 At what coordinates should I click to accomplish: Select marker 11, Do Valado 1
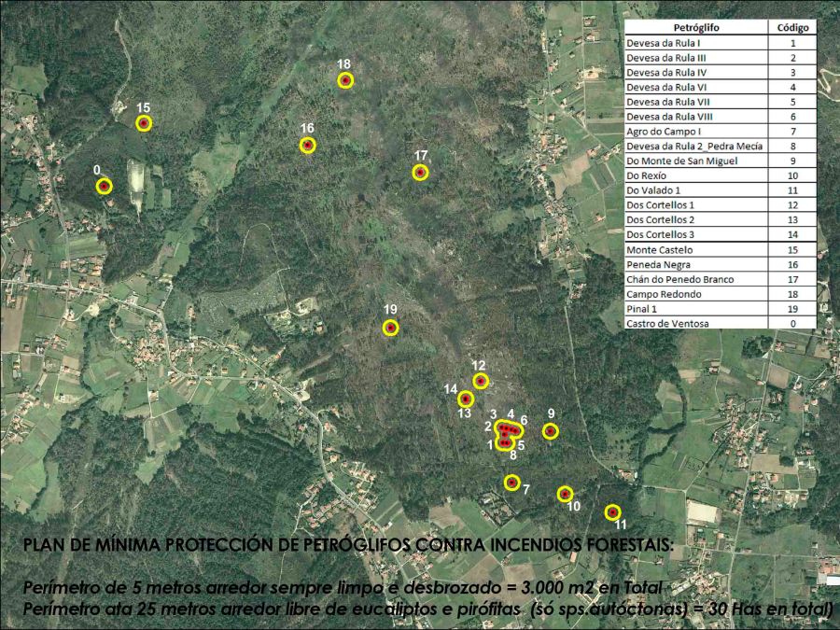[x=614, y=511]
